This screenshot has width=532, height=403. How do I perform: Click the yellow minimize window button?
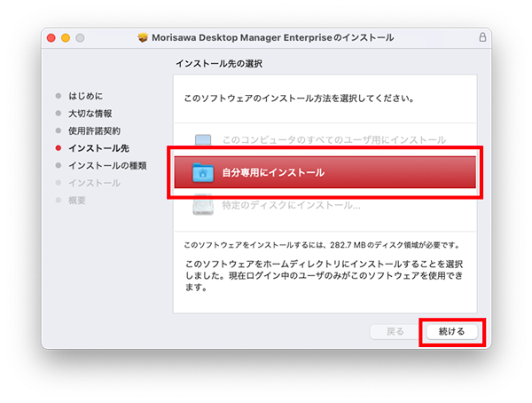coord(66,37)
